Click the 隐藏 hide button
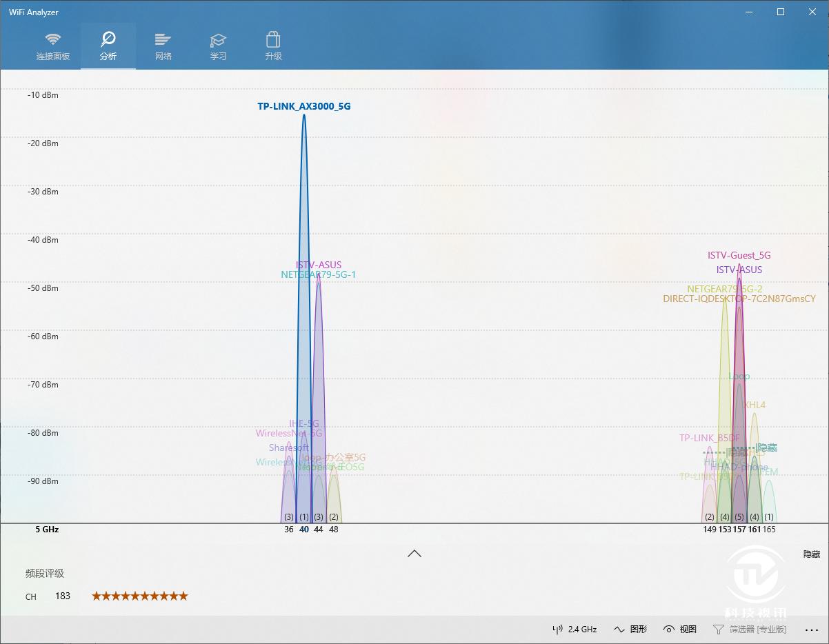829x644 pixels. (x=812, y=554)
